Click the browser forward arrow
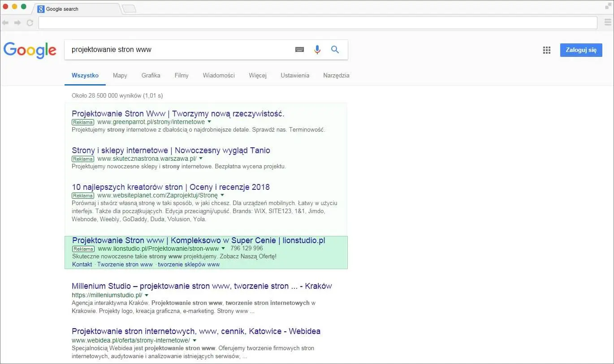Image resolution: width=614 pixels, height=364 pixels. click(17, 22)
